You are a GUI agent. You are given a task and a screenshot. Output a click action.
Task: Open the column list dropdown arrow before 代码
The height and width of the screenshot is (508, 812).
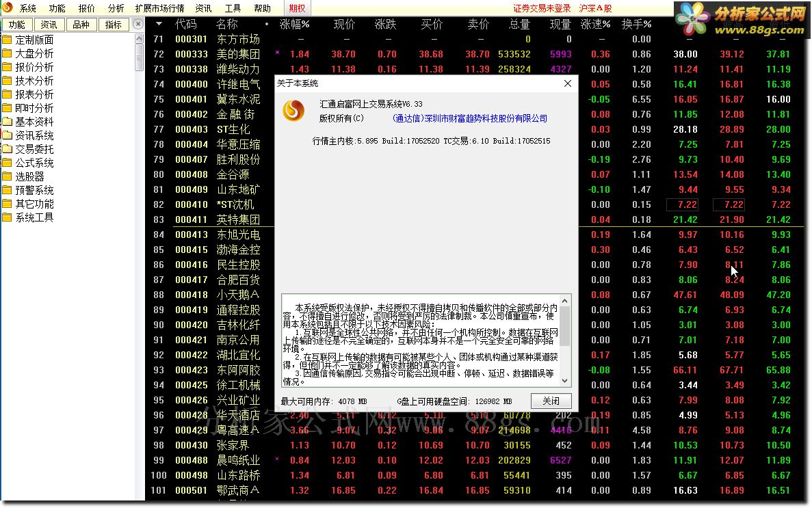coord(159,24)
